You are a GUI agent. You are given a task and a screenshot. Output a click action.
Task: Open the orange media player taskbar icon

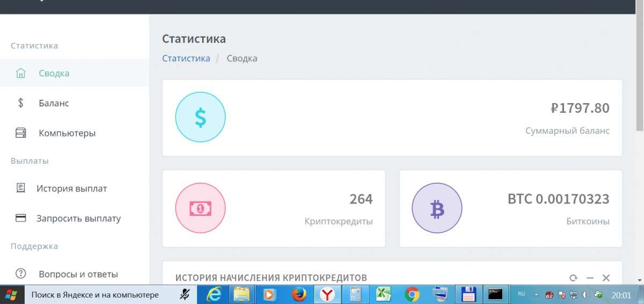tap(270, 294)
